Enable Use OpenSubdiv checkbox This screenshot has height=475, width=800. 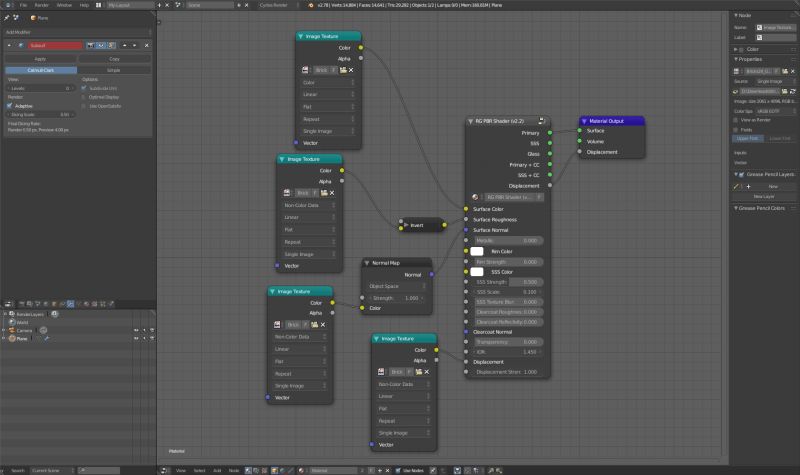84,106
